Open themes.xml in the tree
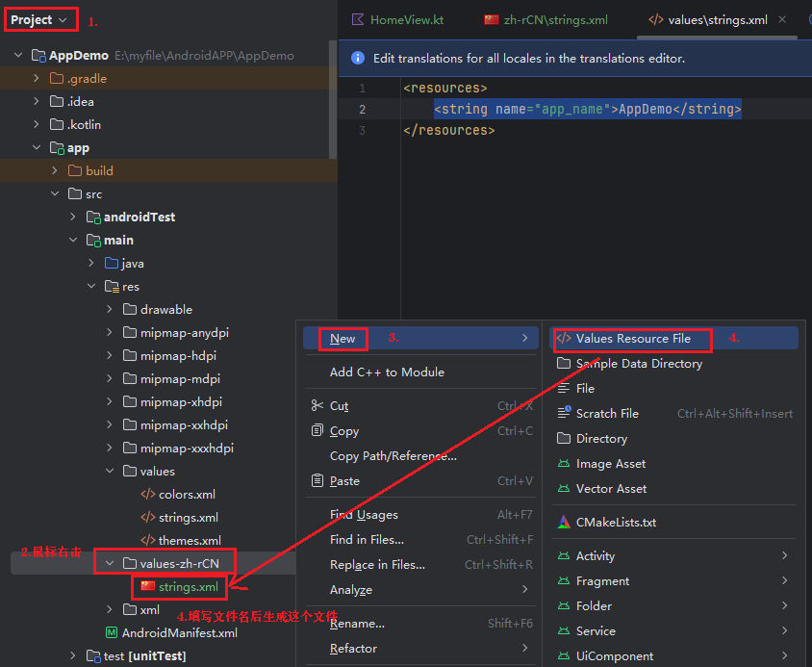812x667 pixels. 181,541
